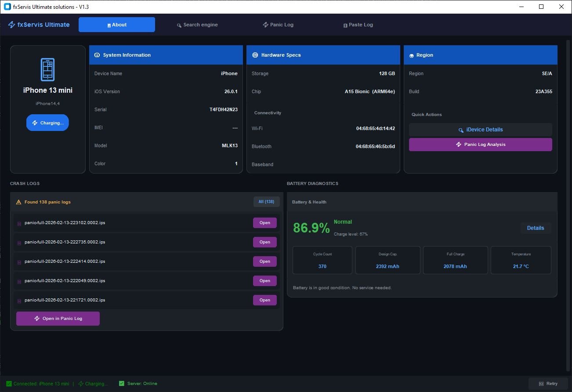
Task: Click the green Server Online check icon
Action: pos(122,384)
